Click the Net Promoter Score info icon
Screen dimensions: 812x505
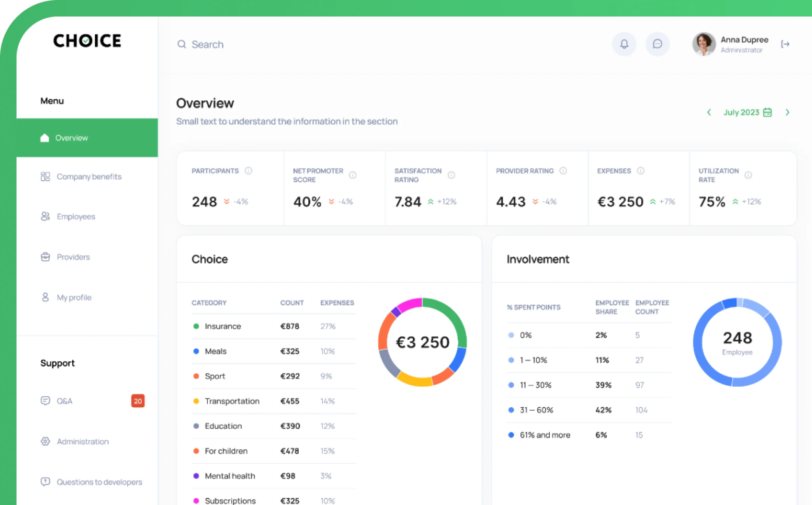pyautogui.click(x=352, y=175)
